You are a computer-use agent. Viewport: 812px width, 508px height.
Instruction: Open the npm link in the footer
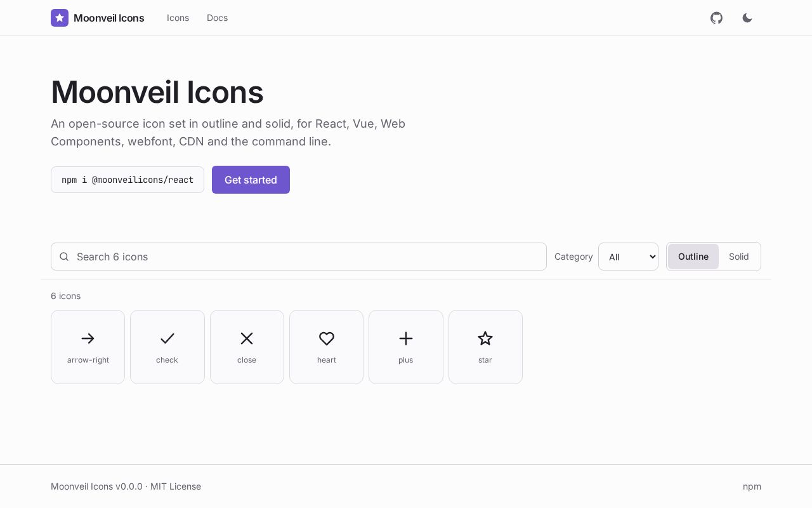[x=752, y=486]
